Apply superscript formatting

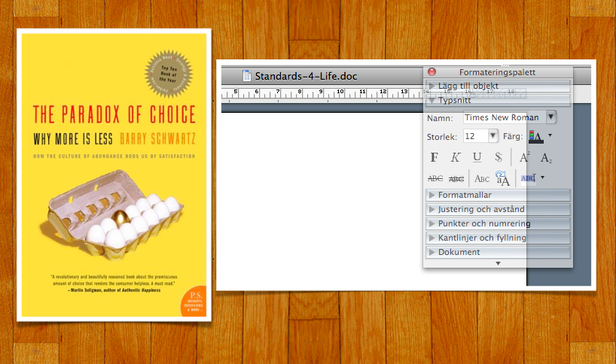[x=525, y=157]
